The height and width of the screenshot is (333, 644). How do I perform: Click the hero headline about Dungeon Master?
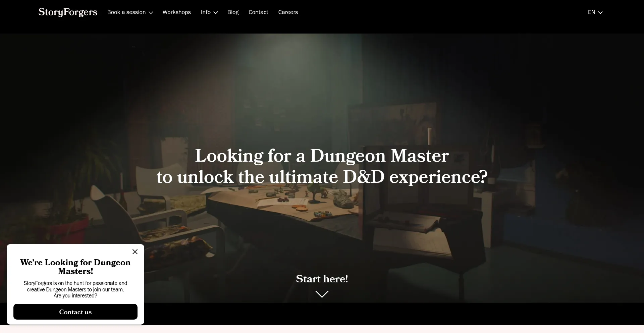tap(322, 166)
